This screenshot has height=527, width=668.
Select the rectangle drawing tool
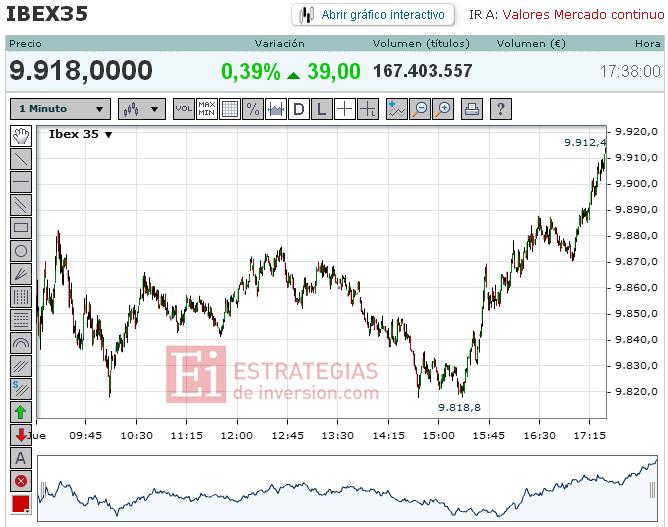pyautogui.click(x=20, y=228)
